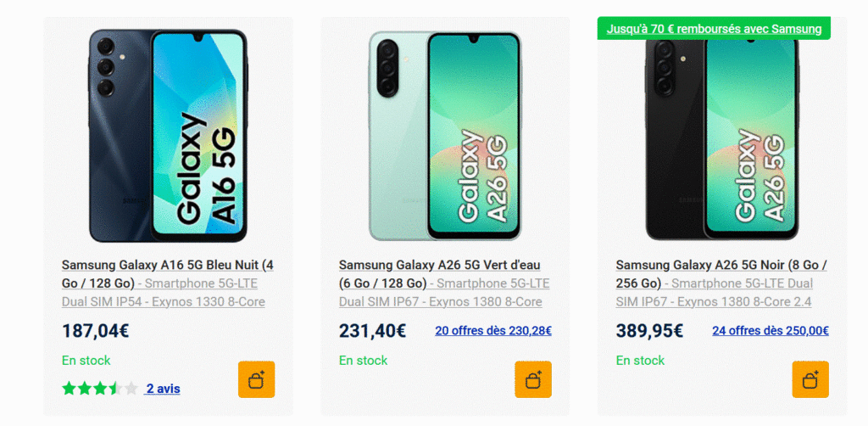The width and height of the screenshot is (868, 426).
Task: Click the 70 € remboursés Samsung banner
Action: point(714,29)
